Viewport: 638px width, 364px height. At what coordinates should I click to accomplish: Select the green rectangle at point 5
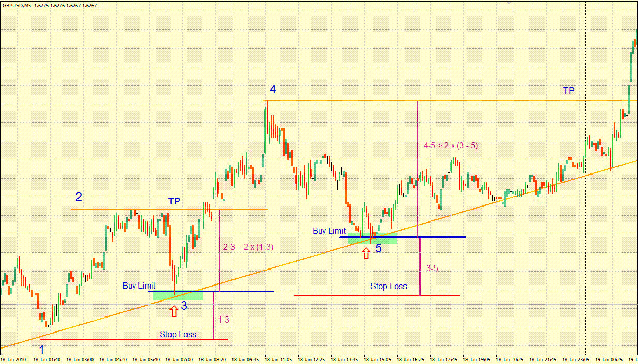click(372, 239)
